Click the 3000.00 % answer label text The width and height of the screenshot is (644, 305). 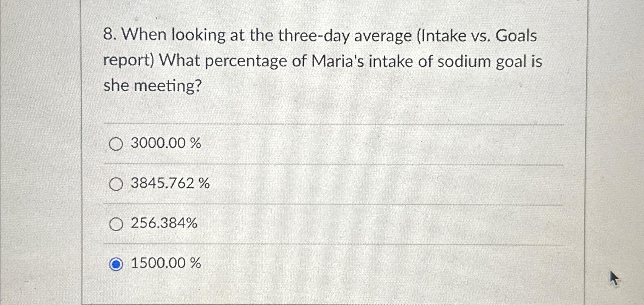(x=166, y=144)
